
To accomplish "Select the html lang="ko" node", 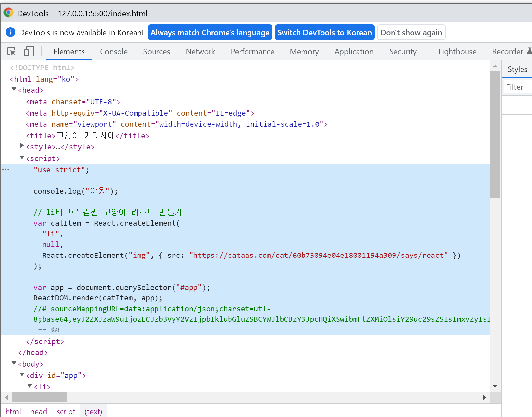I will point(44,79).
